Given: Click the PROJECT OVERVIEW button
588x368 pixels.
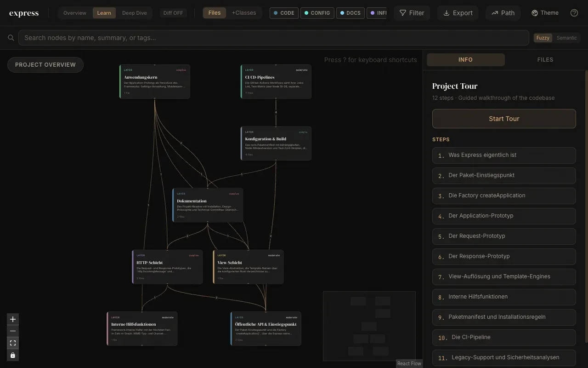Looking at the screenshot, I should pyautogui.click(x=45, y=65).
